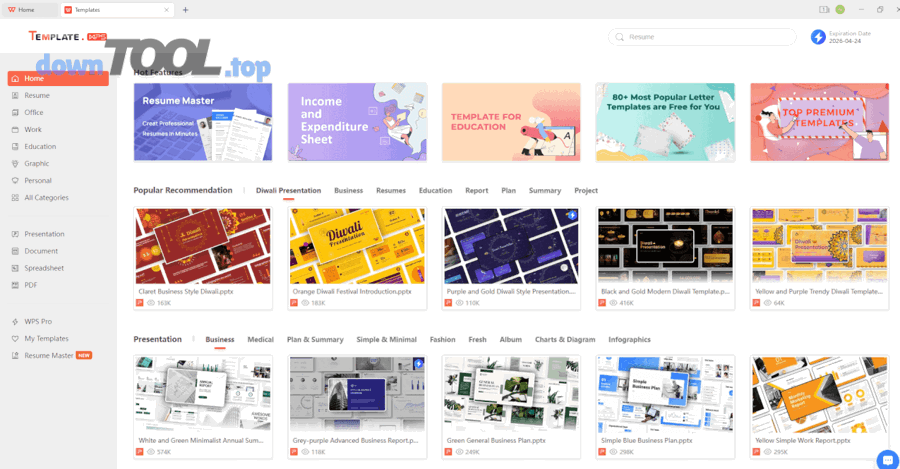Switch to the Home window tab
Viewport: 900px width, 469px height.
pyautogui.click(x=29, y=10)
